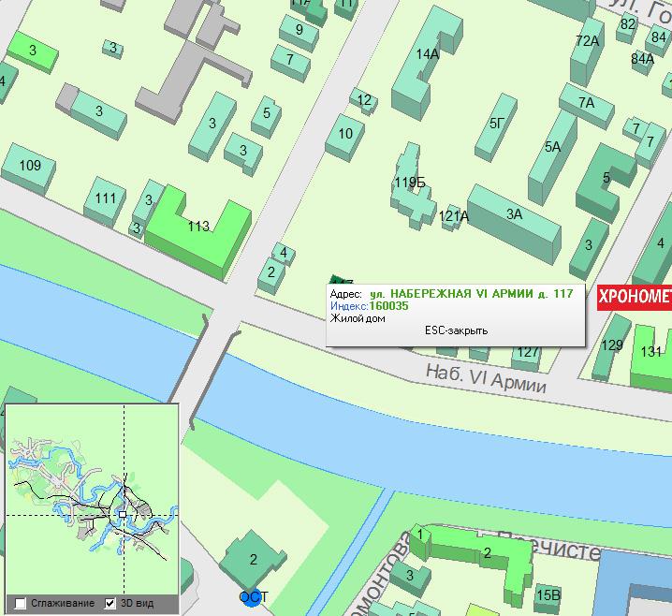The height and width of the screenshot is (616, 672).
Task: Select building 131 near the right edge
Action: pos(650,353)
